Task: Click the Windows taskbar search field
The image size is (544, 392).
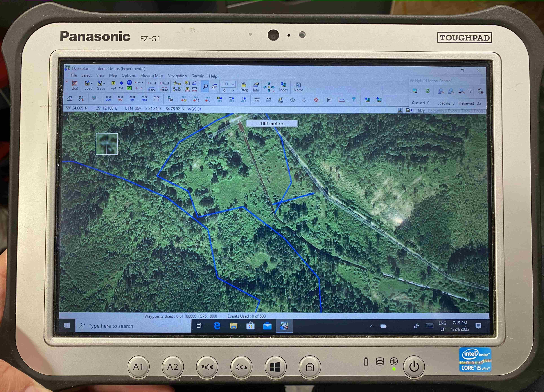Action: click(133, 326)
